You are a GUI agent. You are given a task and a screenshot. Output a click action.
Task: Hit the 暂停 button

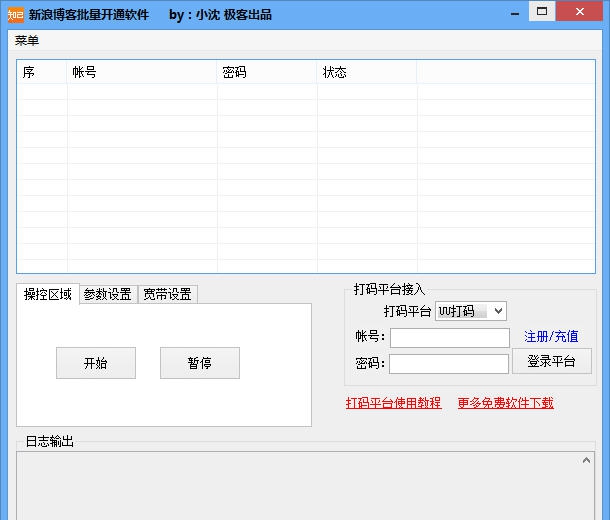click(200, 363)
